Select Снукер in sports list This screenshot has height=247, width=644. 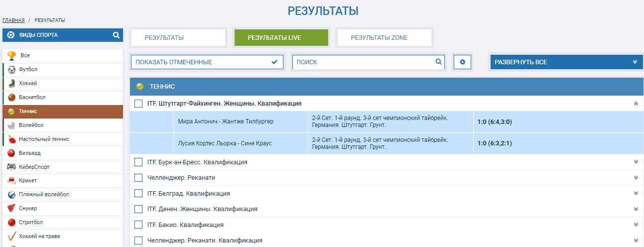coord(63,209)
